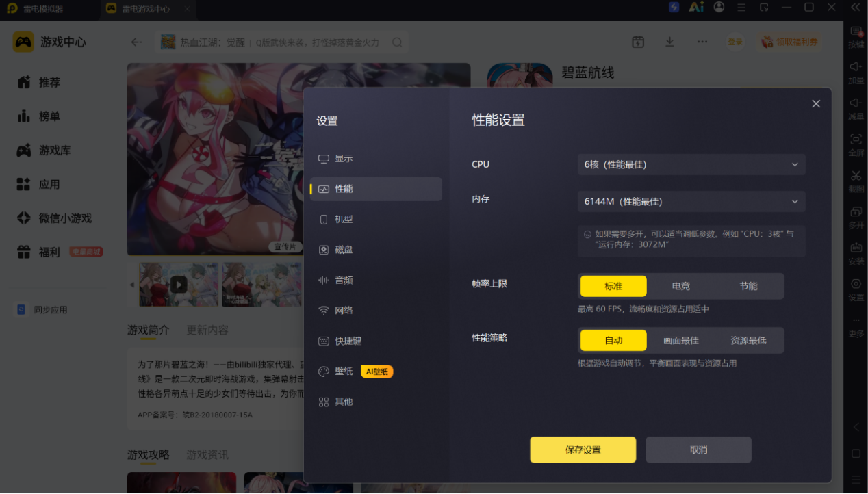868x494 pixels.
Task: Select 画面最佳 performance strategy
Action: pos(681,340)
